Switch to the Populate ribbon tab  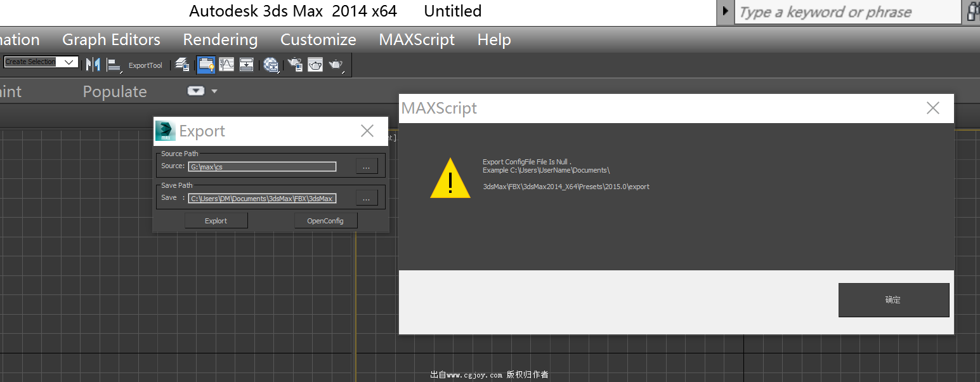115,91
